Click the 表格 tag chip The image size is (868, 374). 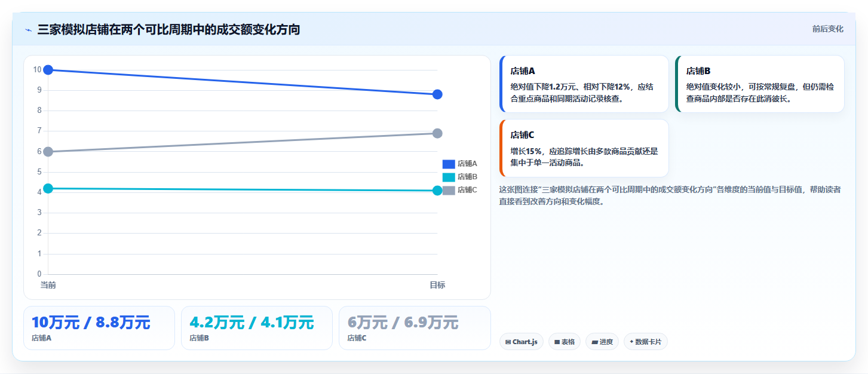[564, 342]
